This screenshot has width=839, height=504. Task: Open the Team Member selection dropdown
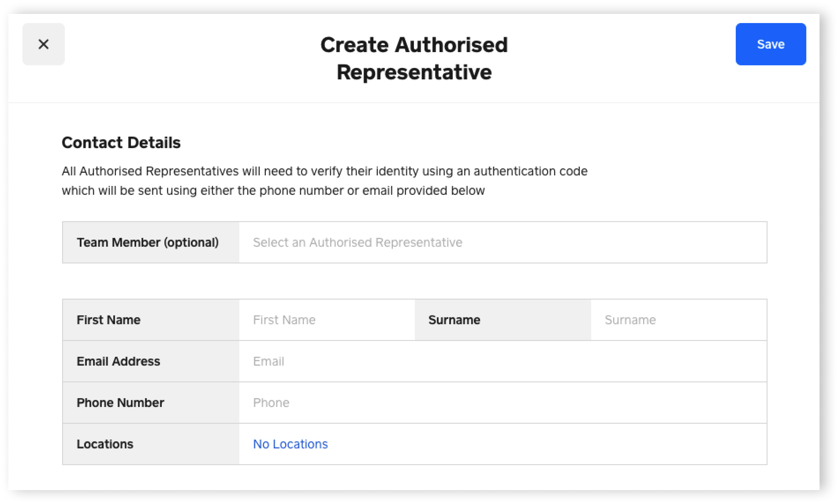pyautogui.click(x=502, y=243)
